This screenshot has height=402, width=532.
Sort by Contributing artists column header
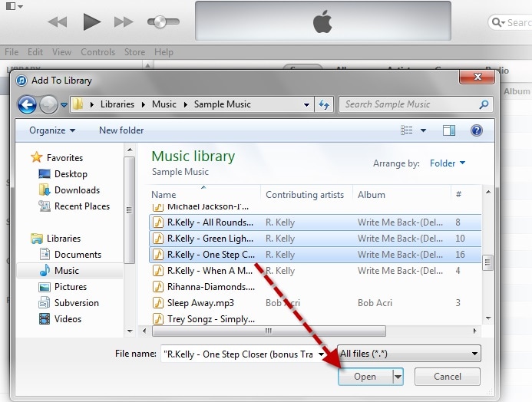pos(306,195)
